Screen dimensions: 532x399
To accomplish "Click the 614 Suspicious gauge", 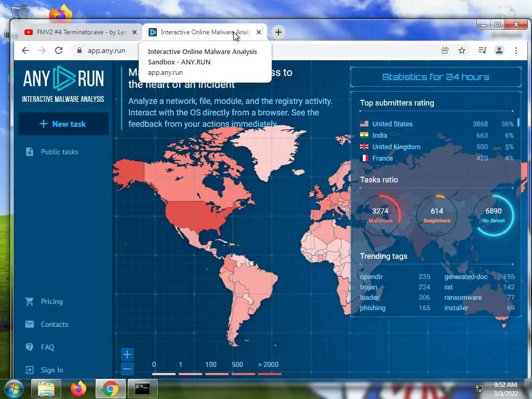I will point(436,215).
